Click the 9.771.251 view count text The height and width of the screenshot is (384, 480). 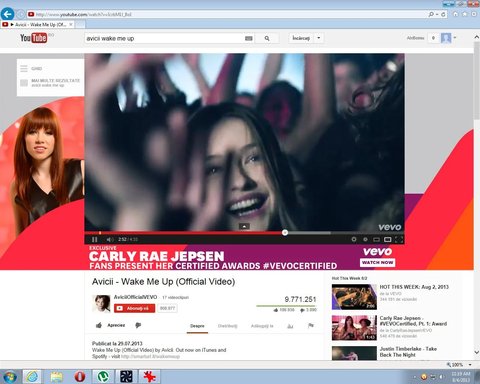tap(300, 299)
